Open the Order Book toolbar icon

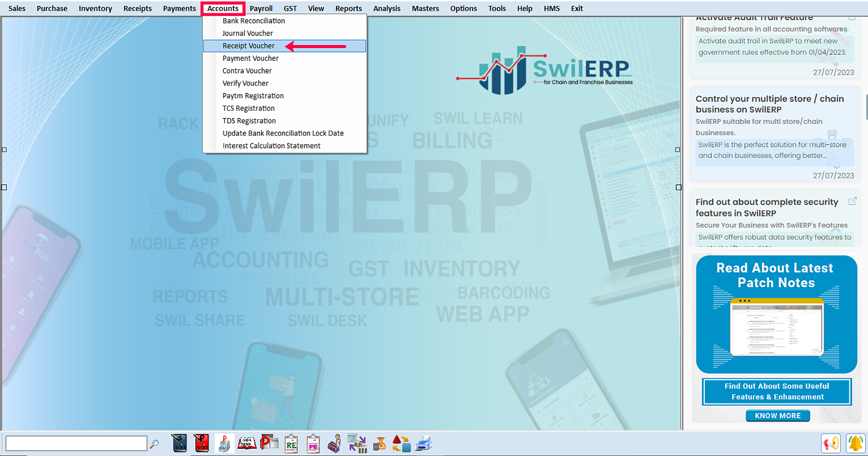[x=247, y=443]
